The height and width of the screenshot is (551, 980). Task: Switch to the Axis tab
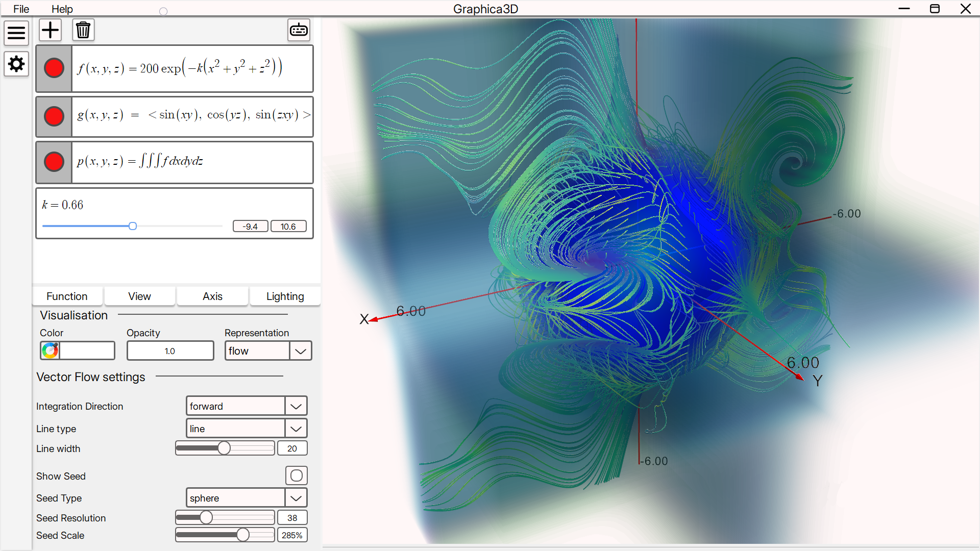point(212,296)
